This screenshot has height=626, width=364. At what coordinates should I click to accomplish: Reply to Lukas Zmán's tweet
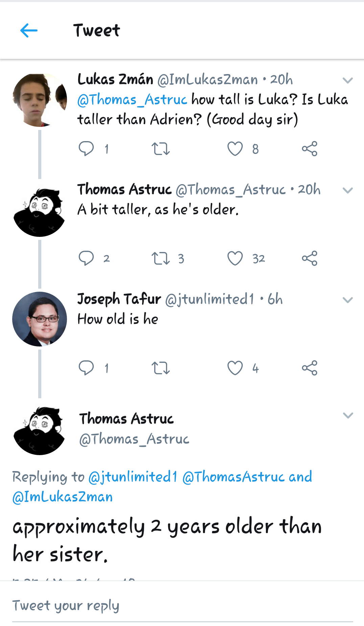86,149
